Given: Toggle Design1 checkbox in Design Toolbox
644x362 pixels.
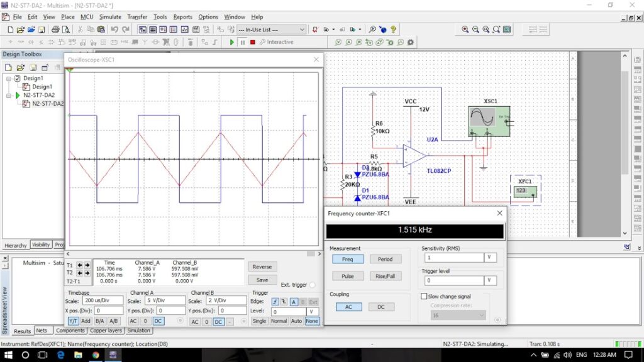Looking at the screenshot, I should pyautogui.click(x=18, y=78).
